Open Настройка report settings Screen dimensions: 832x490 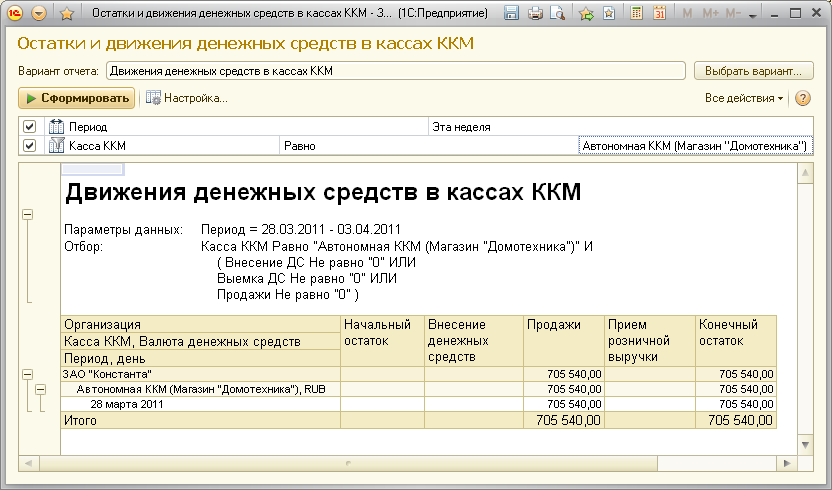(187, 98)
